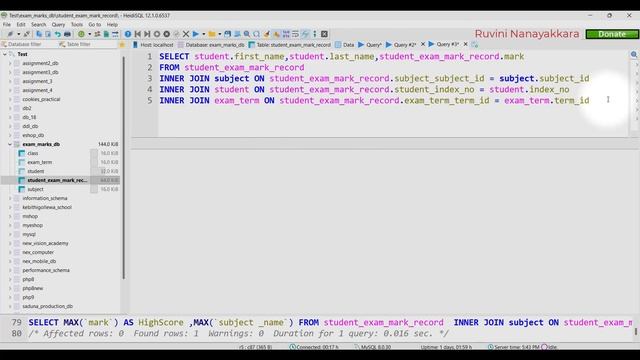Click the database tree vertical scrollbar
The height and width of the screenshot is (360, 640).
124,167
